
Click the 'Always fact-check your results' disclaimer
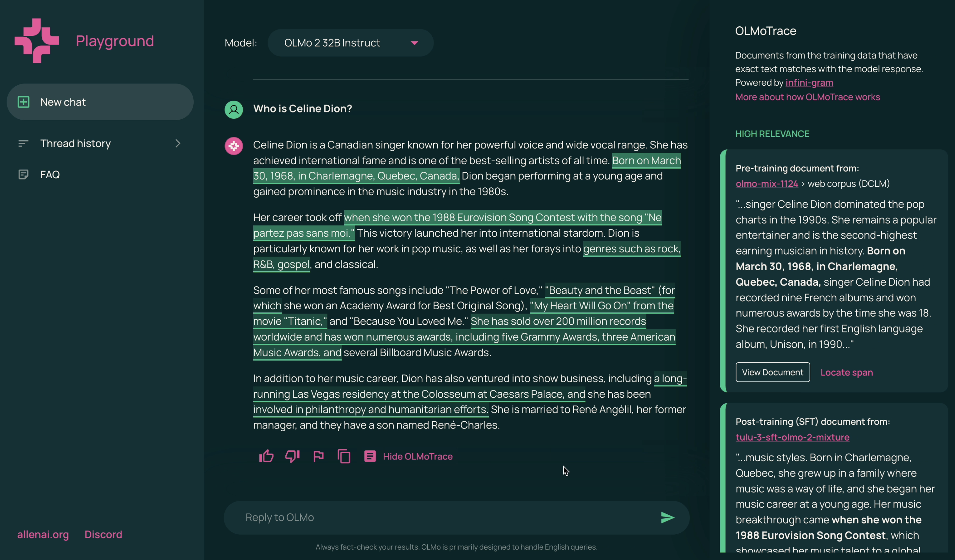point(456,547)
